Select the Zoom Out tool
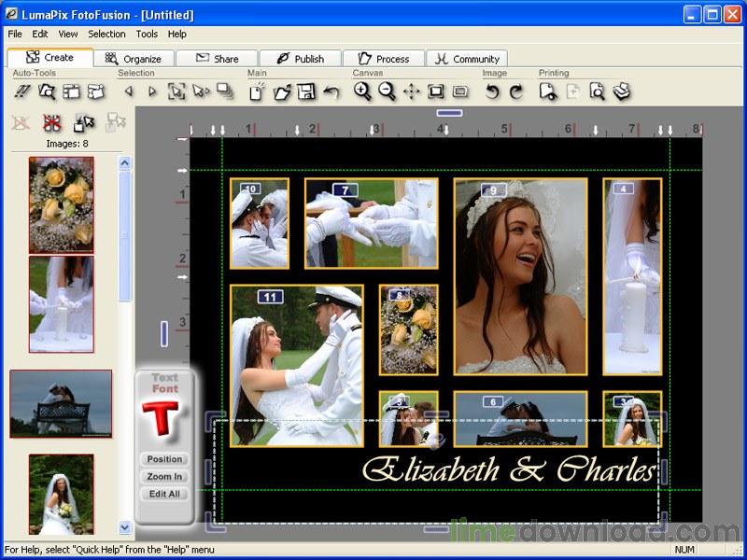This screenshot has width=747, height=560. [385, 91]
